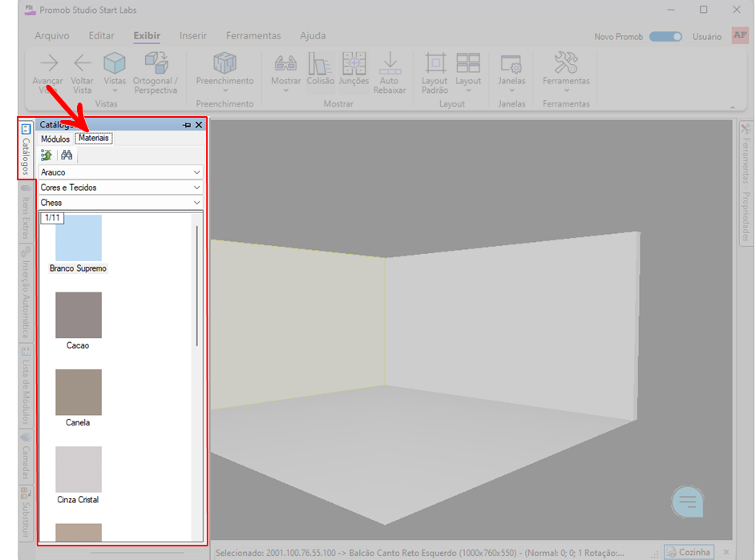The image size is (756, 560).
Task: Collapse the ribbon with chevron
Action: 733,107
